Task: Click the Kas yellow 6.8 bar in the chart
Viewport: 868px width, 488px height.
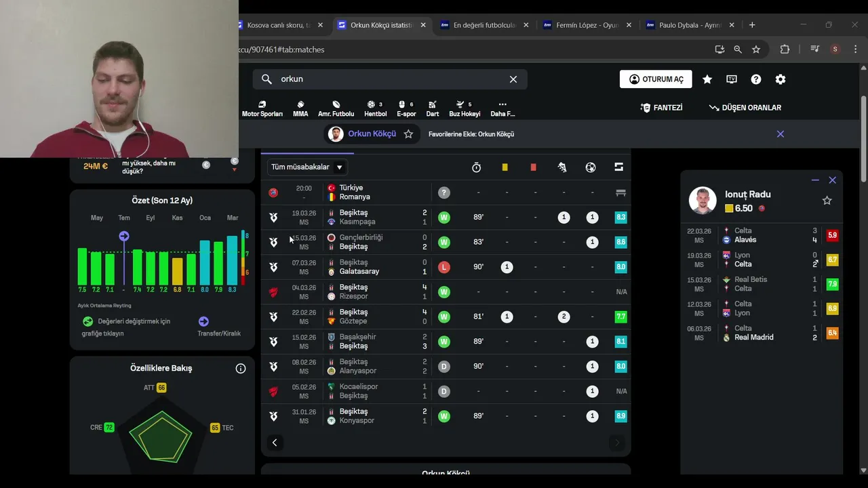Action: point(177,271)
